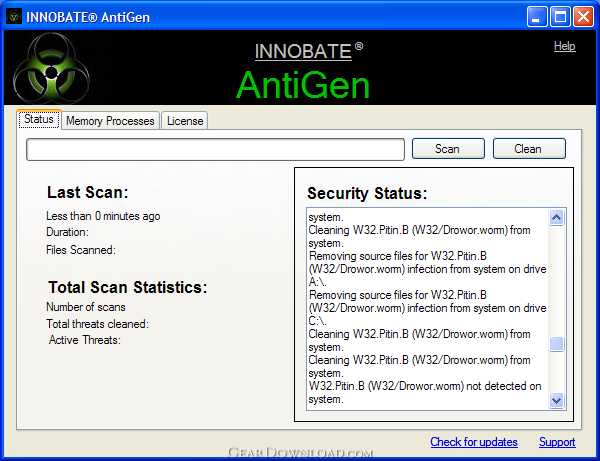The height and width of the screenshot is (461, 600).
Task: Switch to the Status tab
Action: pos(39,119)
